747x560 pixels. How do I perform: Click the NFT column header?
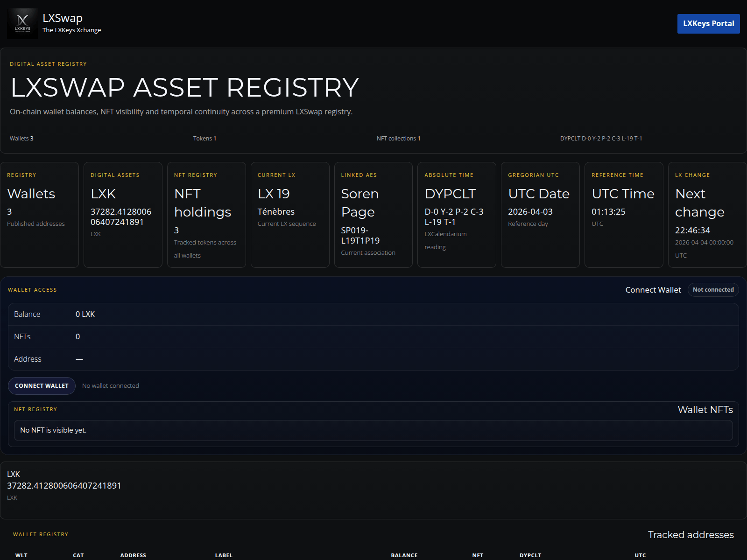pyautogui.click(x=478, y=555)
